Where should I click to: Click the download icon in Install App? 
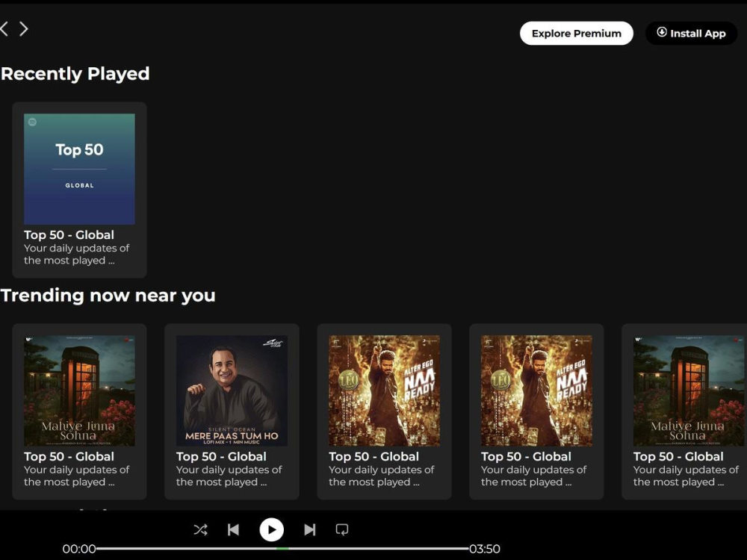coord(662,32)
